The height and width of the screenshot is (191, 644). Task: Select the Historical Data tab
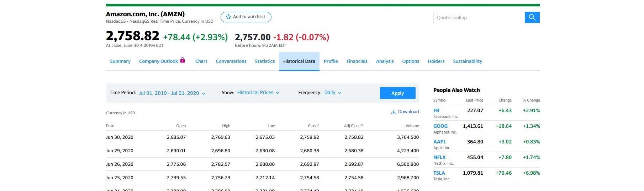(299, 61)
